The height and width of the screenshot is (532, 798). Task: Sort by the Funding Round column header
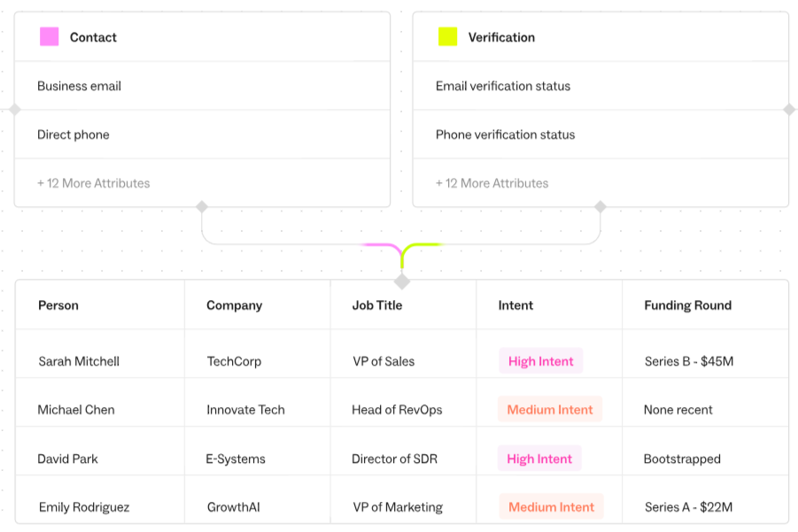(688, 305)
